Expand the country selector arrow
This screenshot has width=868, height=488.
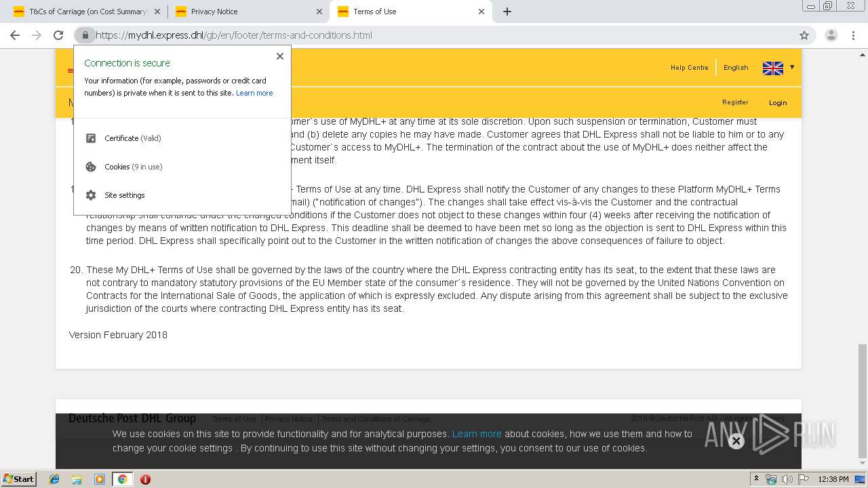[792, 67]
